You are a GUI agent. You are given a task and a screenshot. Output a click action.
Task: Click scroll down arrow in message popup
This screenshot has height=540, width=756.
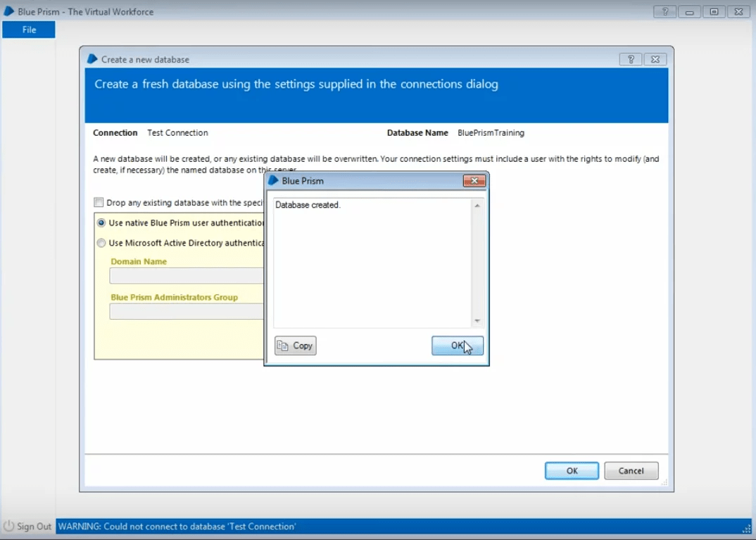pos(477,320)
